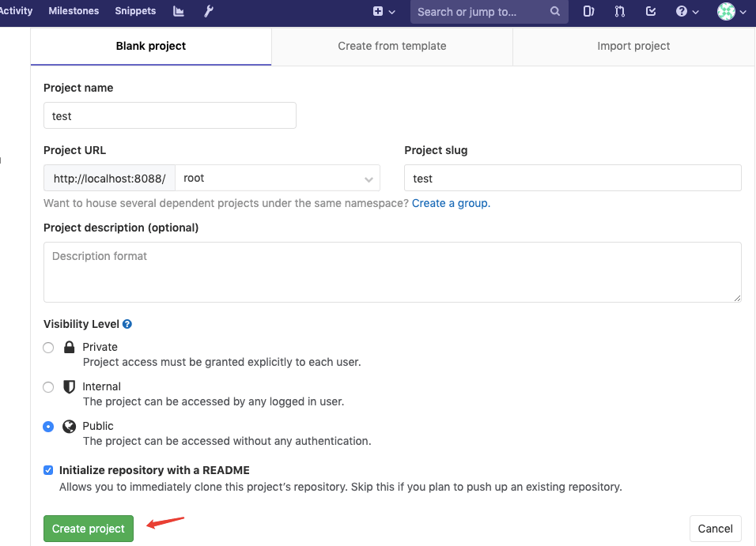
Task: Click the search magnifier icon
Action: pos(555,11)
